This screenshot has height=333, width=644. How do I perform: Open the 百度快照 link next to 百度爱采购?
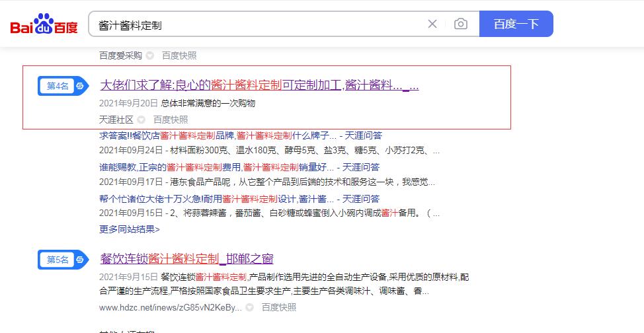[x=179, y=55]
